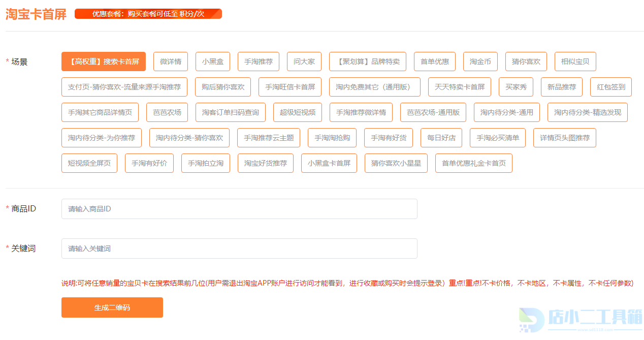The height and width of the screenshot is (340, 644).
Task: Select the 手淘淘抢购 scene
Action: tap(332, 138)
